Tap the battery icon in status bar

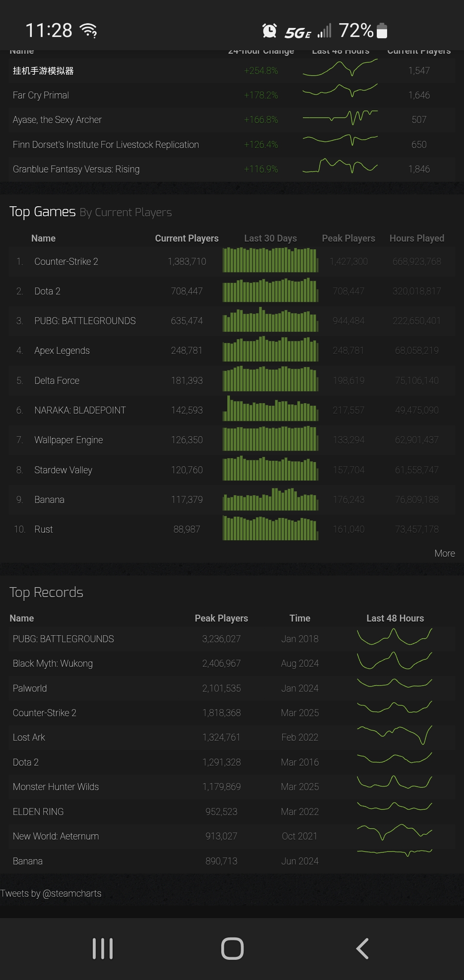coord(382,31)
